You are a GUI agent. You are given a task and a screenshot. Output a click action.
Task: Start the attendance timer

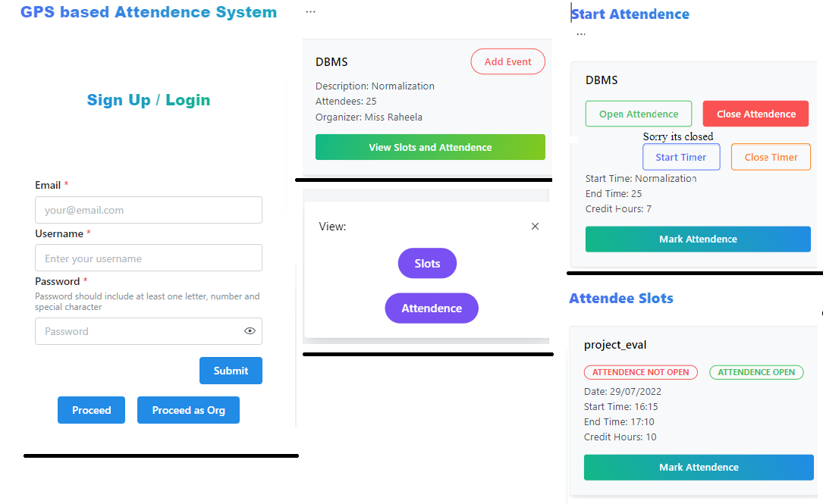point(681,157)
